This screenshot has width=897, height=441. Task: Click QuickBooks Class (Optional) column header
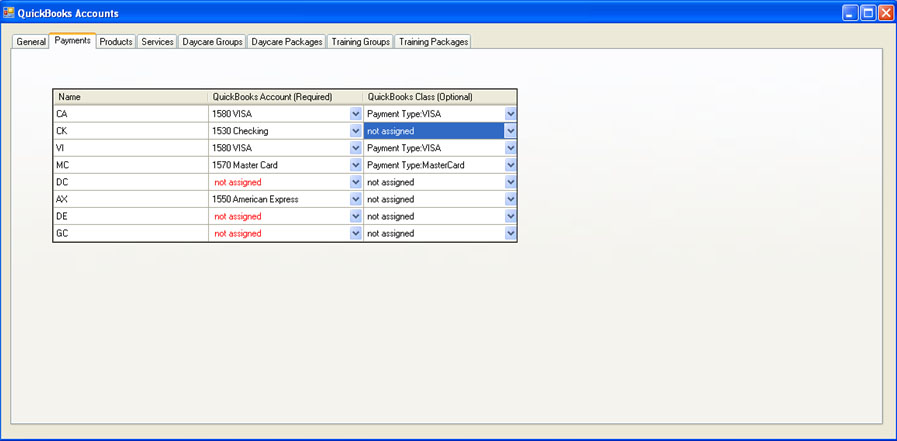pyautogui.click(x=440, y=97)
